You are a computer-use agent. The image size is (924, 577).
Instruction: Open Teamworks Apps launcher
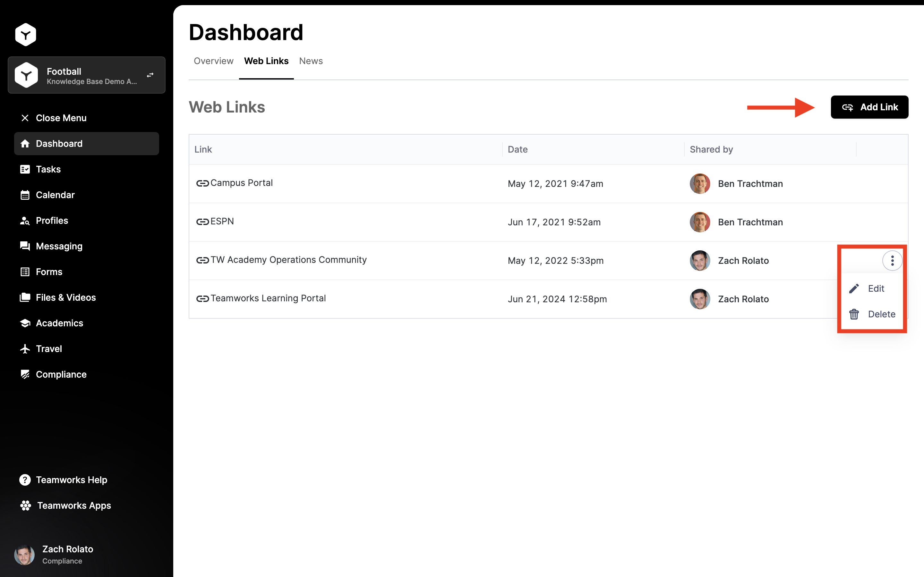[74, 505]
